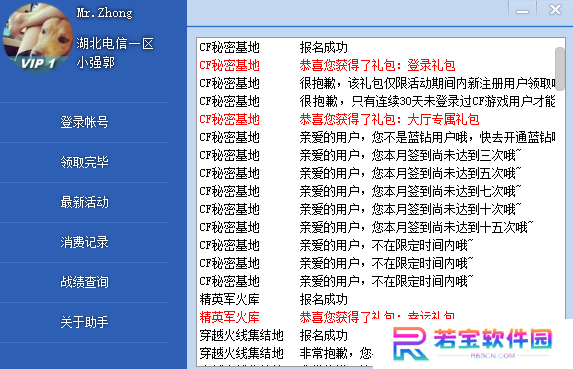The image size is (573, 369).
Task: Select row 您不是蓝钻用户哦
Action: click(376, 137)
